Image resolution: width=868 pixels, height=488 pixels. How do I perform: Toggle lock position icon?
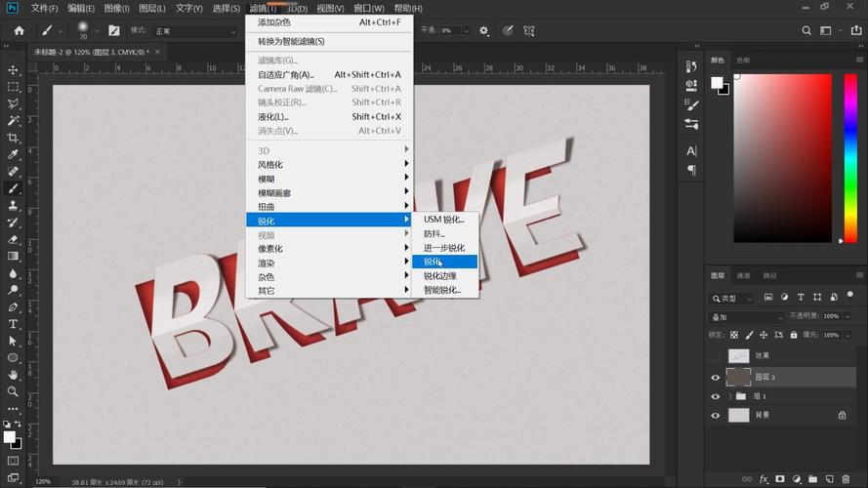coord(764,336)
